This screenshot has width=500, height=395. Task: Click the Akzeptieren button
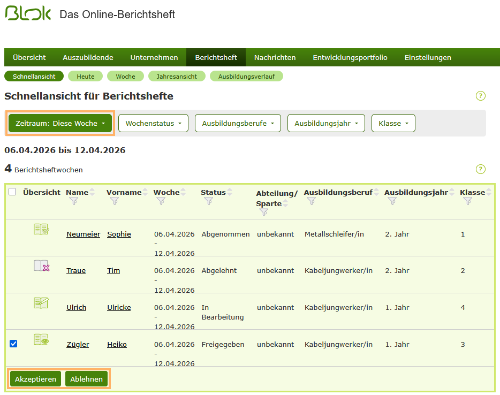(35, 379)
